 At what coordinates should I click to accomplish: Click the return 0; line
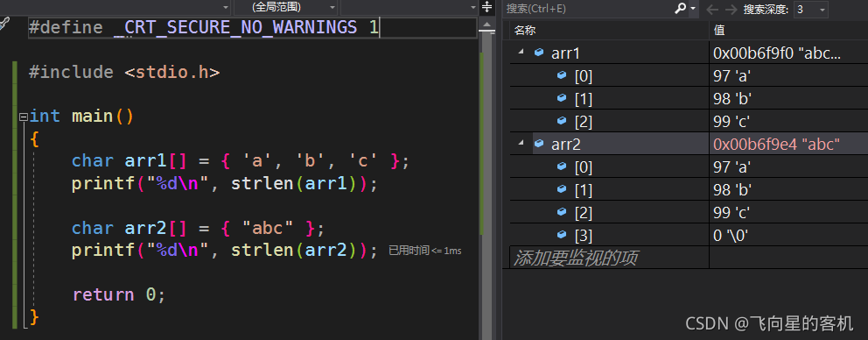pos(119,294)
